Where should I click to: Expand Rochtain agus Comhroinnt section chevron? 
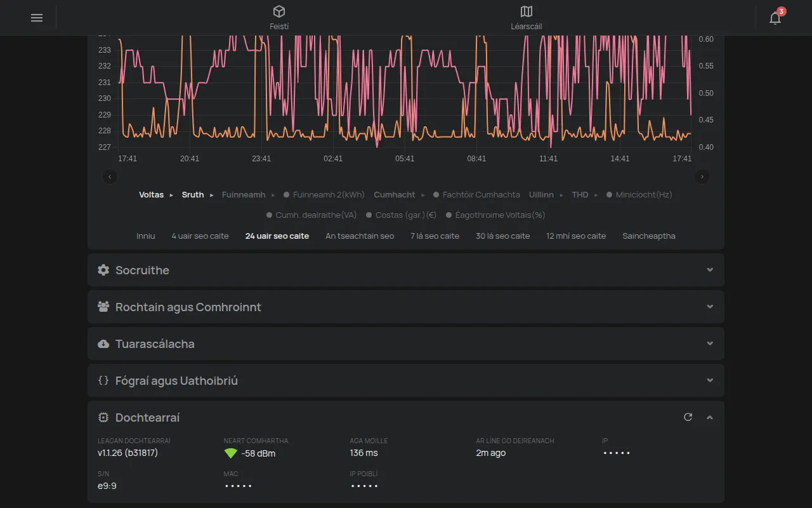(710, 307)
